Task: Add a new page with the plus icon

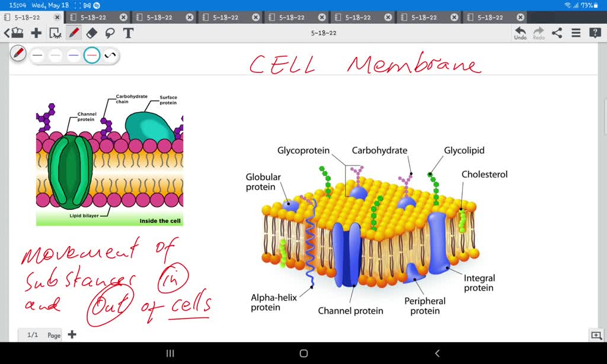Action: pyautogui.click(x=72, y=334)
